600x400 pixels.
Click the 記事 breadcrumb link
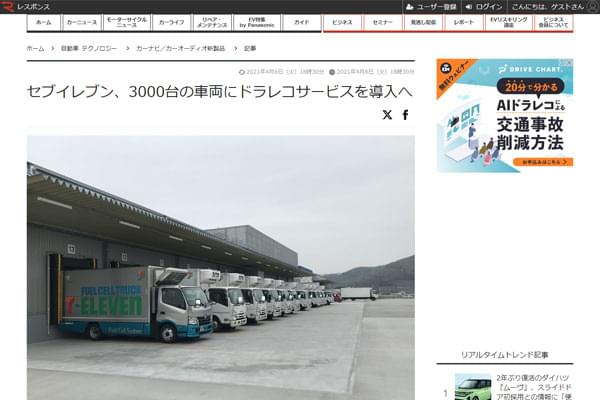(250, 49)
